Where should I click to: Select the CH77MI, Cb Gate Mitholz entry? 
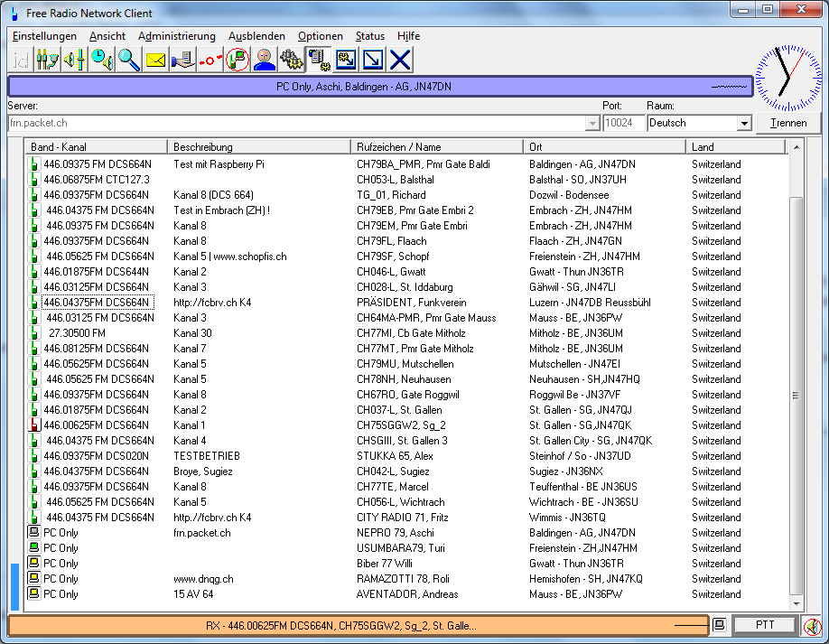coord(406,333)
